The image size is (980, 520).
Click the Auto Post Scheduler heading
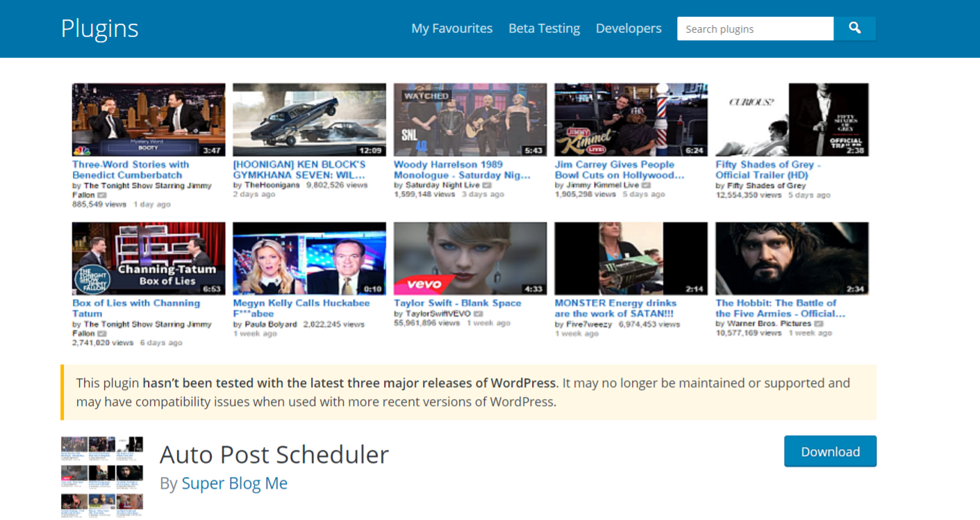pos(274,455)
